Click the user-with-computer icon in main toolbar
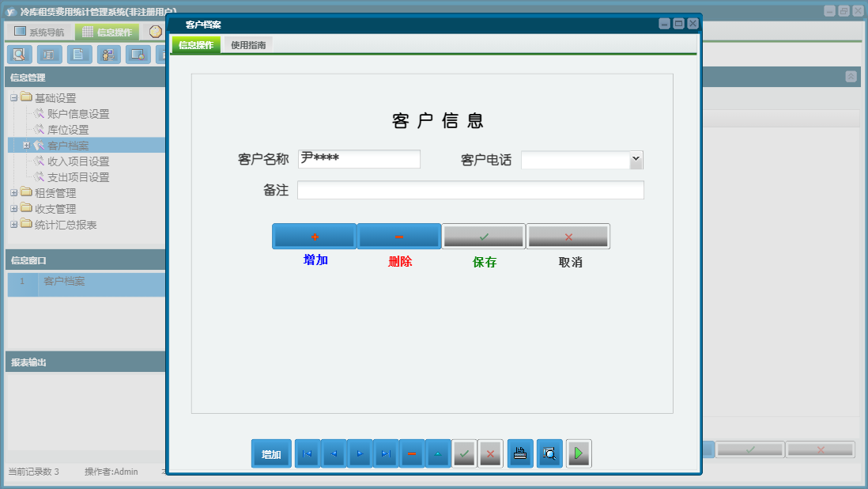 (x=108, y=55)
